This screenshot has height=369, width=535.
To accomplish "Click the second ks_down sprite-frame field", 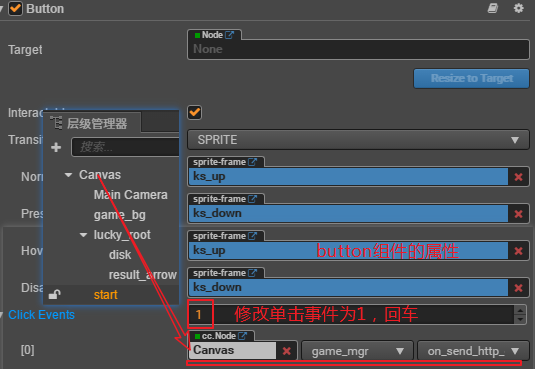I will (348, 287).
